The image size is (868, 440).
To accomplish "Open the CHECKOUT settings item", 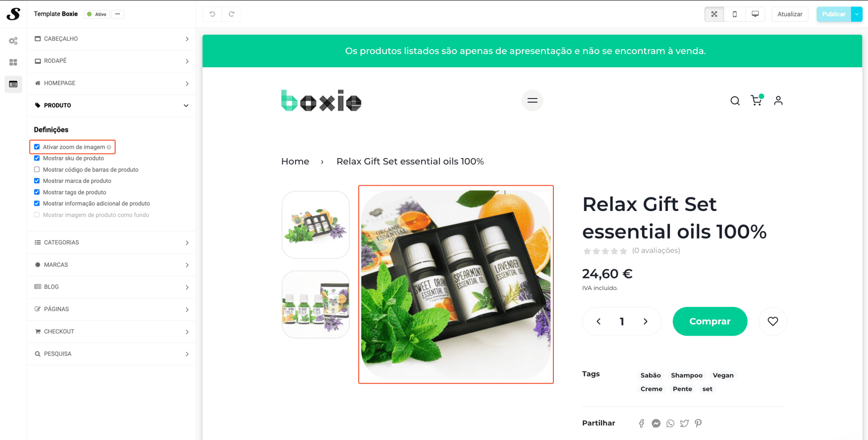I will 111,332.
